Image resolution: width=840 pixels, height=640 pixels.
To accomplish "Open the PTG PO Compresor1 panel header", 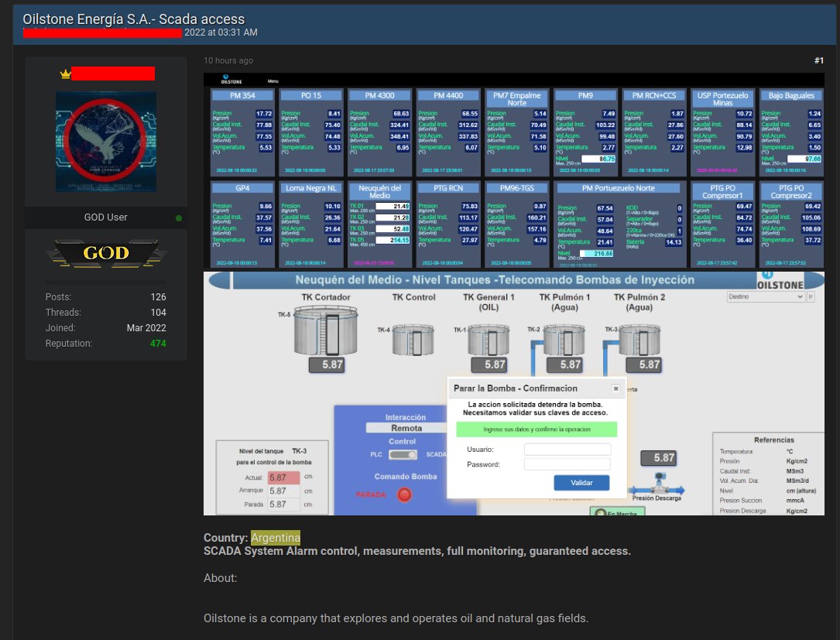I will point(722,191).
